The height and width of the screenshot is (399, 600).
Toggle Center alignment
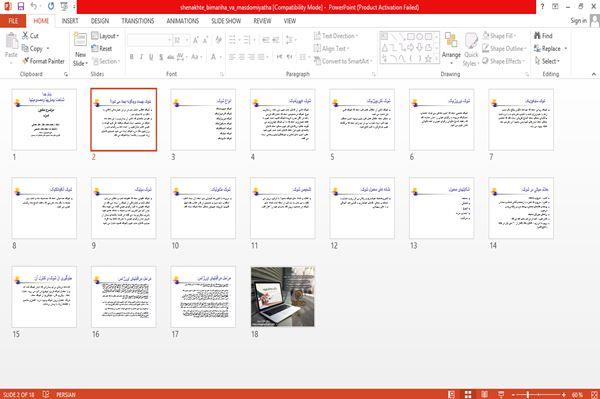pyautogui.click(x=241, y=57)
